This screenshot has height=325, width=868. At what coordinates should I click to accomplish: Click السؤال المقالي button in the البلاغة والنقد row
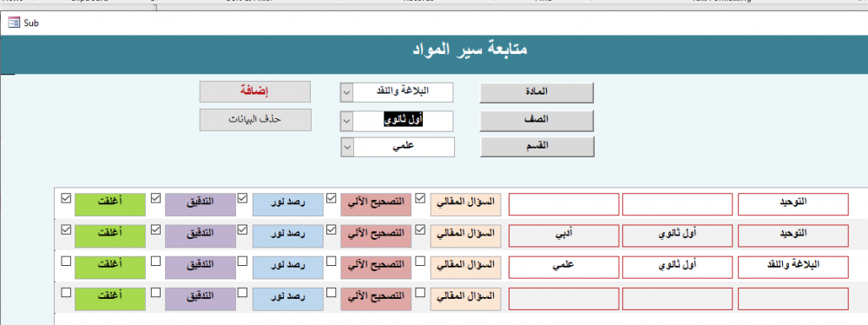(465, 268)
